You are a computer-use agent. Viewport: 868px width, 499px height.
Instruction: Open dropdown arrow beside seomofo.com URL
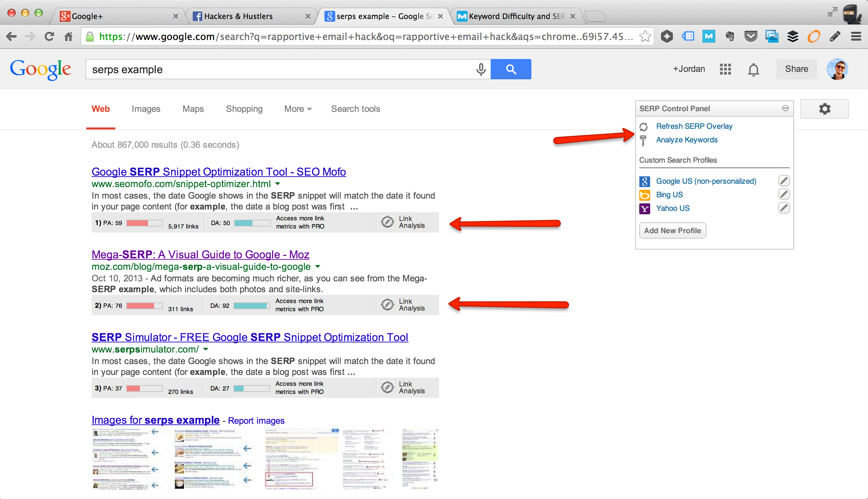(x=278, y=184)
